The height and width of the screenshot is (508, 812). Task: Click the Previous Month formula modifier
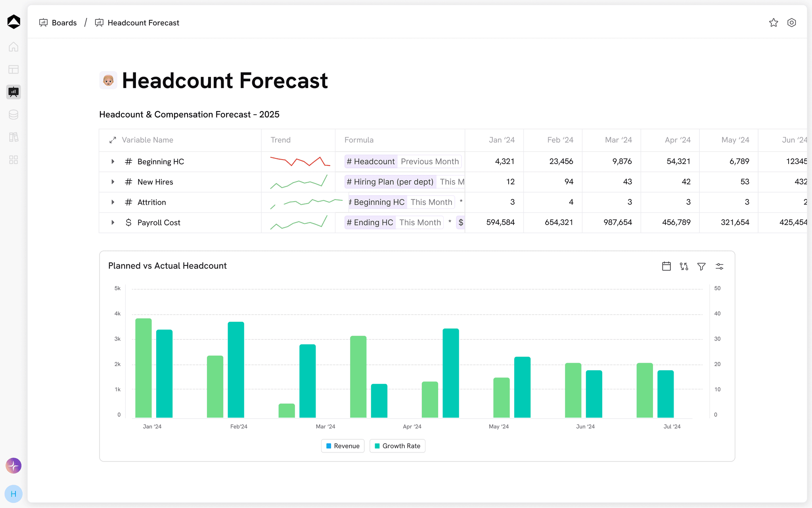pyautogui.click(x=430, y=162)
